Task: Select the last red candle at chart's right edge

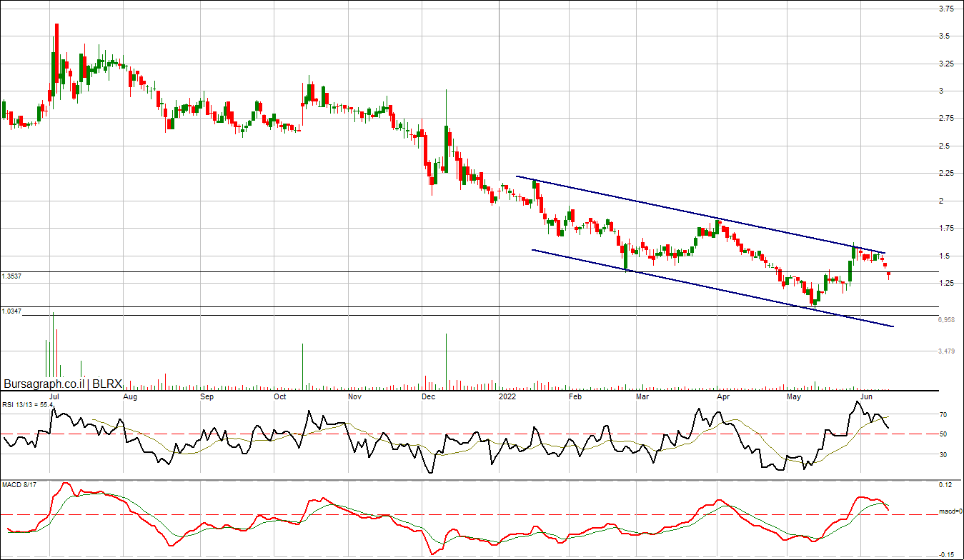Action: click(x=889, y=274)
